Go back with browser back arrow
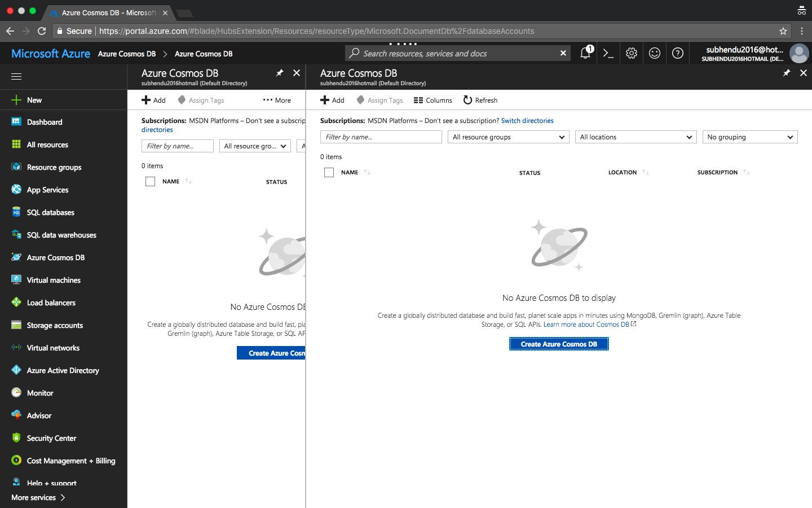 click(10, 31)
